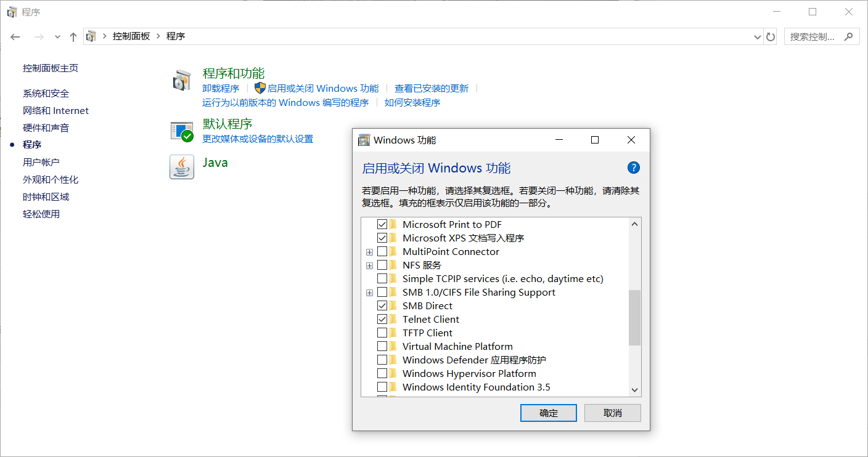This screenshot has width=868, height=457.
Task: Click the refresh button beside address bar
Action: pos(771,37)
